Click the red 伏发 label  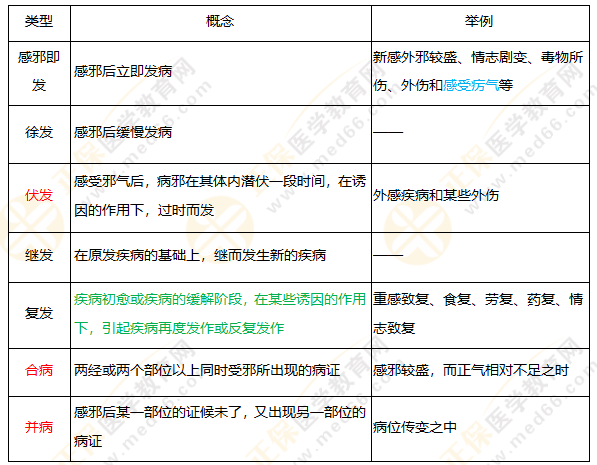(x=39, y=195)
